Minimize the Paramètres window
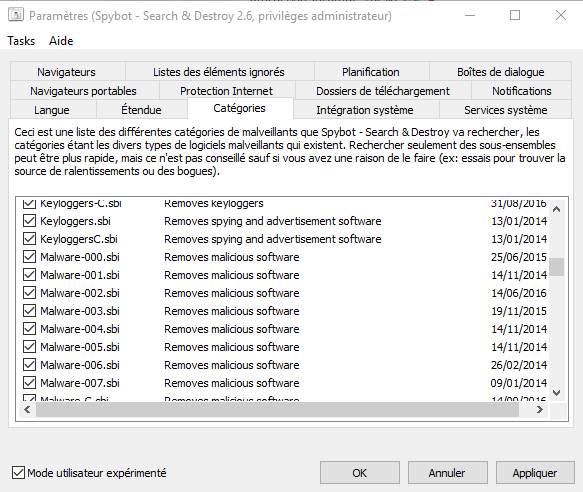This screenshot has width=583, height=492. point(470,15)
